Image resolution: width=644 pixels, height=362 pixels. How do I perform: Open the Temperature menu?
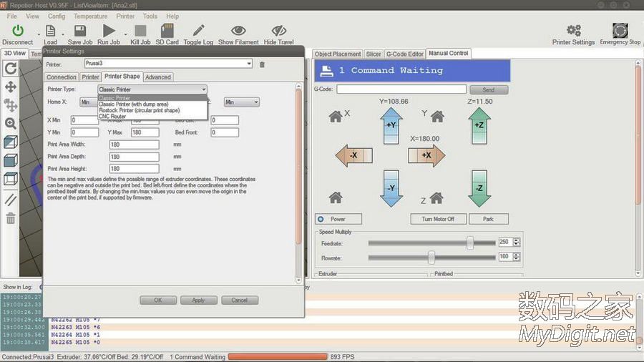90,16
